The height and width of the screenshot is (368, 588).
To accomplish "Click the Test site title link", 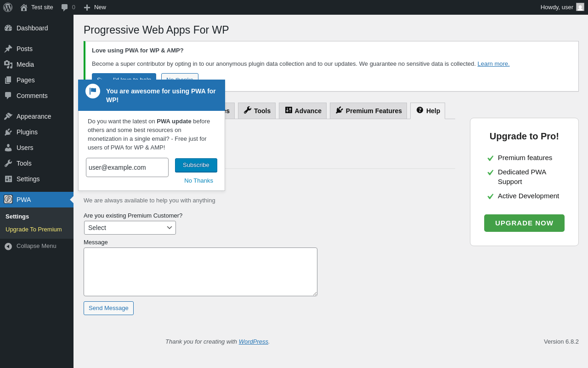I will click(42, 7).
